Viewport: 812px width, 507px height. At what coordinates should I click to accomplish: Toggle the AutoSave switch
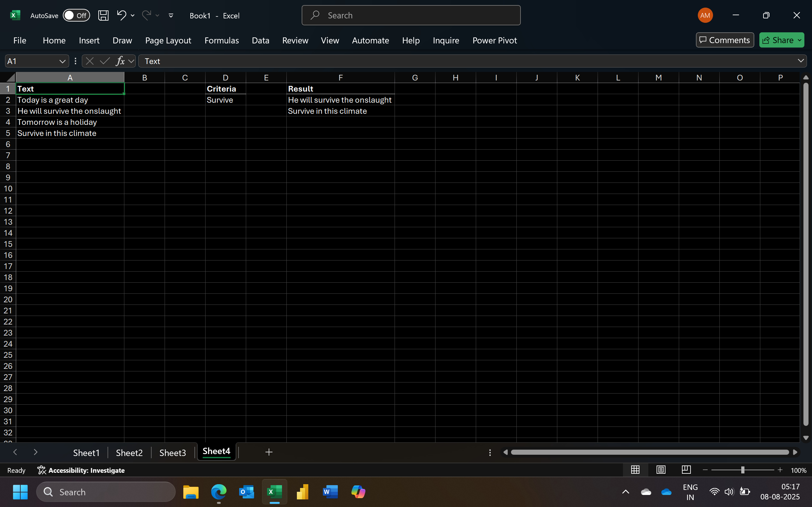click(76, 16)
